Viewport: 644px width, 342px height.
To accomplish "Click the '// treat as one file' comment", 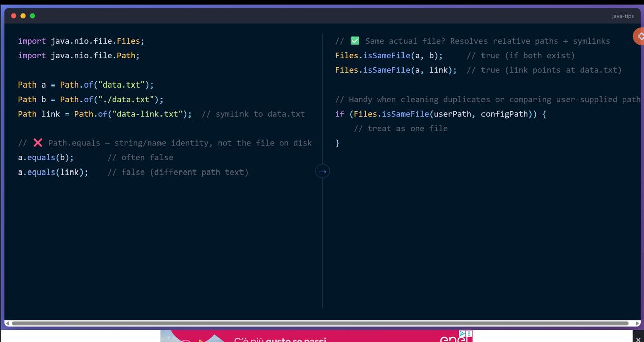I will coord(400,128).
